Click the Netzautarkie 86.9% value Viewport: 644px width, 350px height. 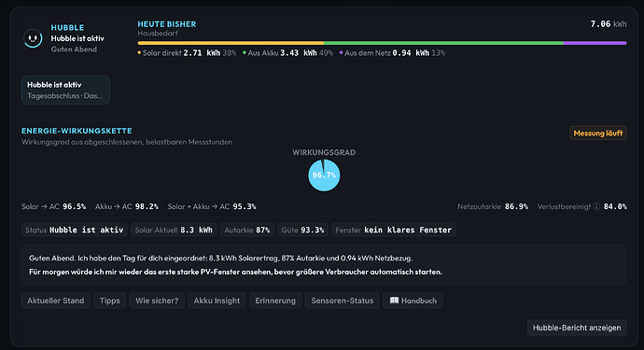(x=493, y=206)
